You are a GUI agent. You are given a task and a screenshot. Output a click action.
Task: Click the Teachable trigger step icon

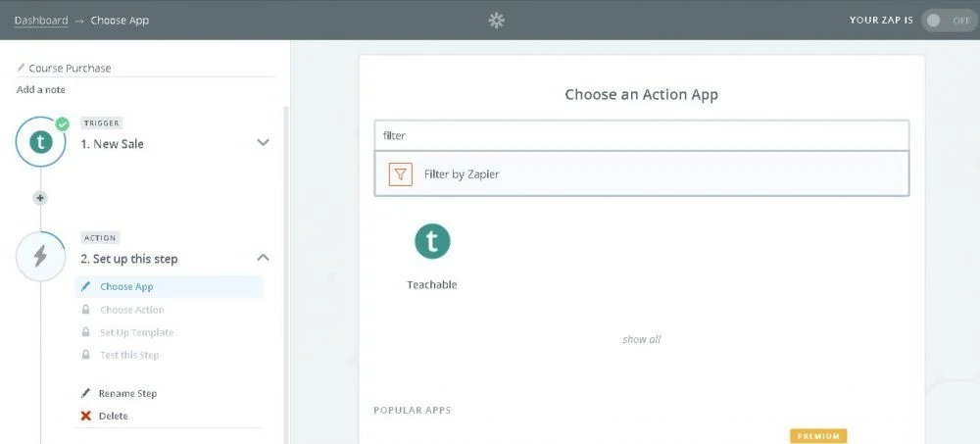pyautogui.click(x=40, y=142)
